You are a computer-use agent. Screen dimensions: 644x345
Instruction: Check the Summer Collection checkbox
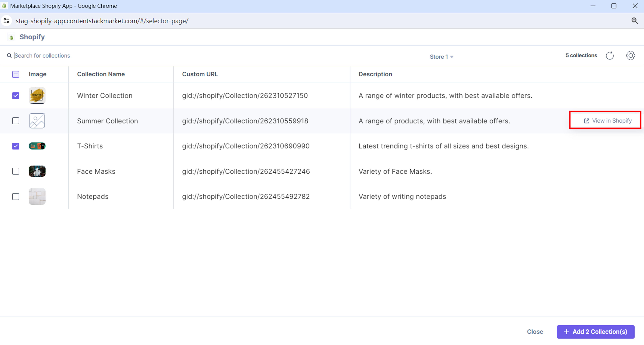click(x=16, y=121)
